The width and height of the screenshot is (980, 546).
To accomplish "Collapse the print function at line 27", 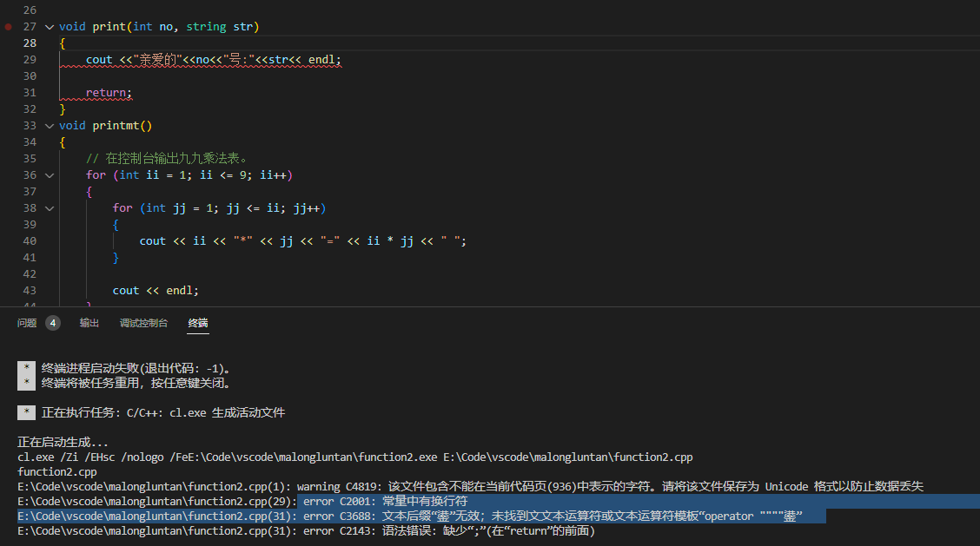I will click(50, 27).
